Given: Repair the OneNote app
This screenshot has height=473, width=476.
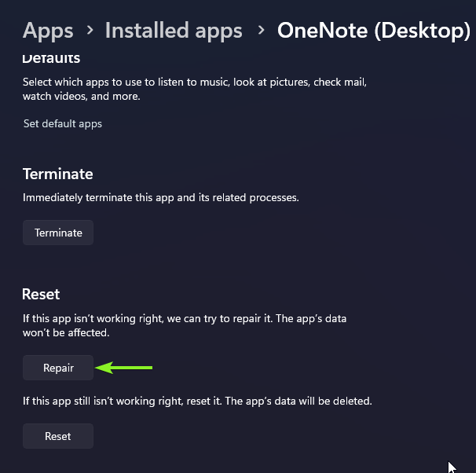Looking at the screenshot, I should click(58, 368).
